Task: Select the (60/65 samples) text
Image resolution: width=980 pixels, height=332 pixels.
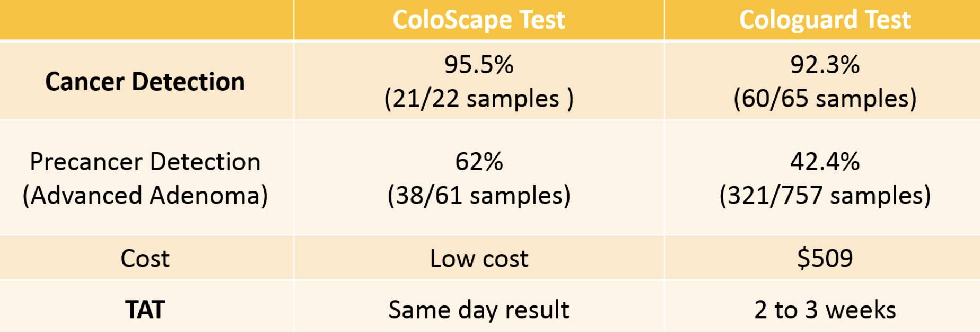Action: [x=824, y=99]
